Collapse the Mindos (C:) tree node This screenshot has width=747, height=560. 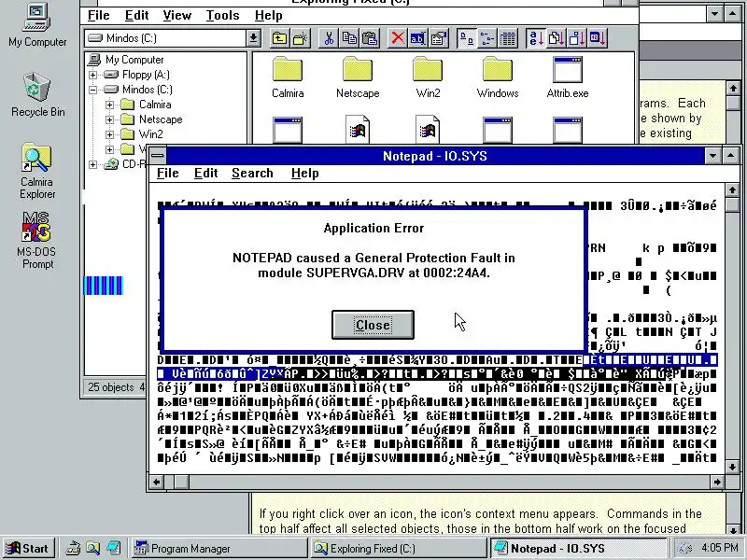coord(92,90)
